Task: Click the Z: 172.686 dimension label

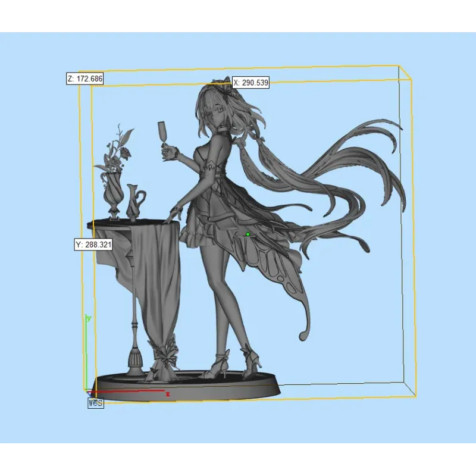Action: click(x=84, y=79)
